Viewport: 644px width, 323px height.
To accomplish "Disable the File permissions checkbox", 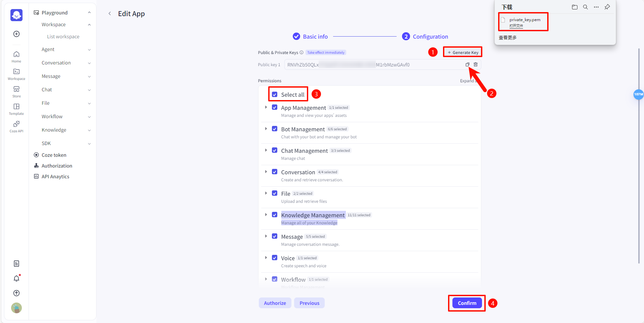I will [x=275, y=193].
